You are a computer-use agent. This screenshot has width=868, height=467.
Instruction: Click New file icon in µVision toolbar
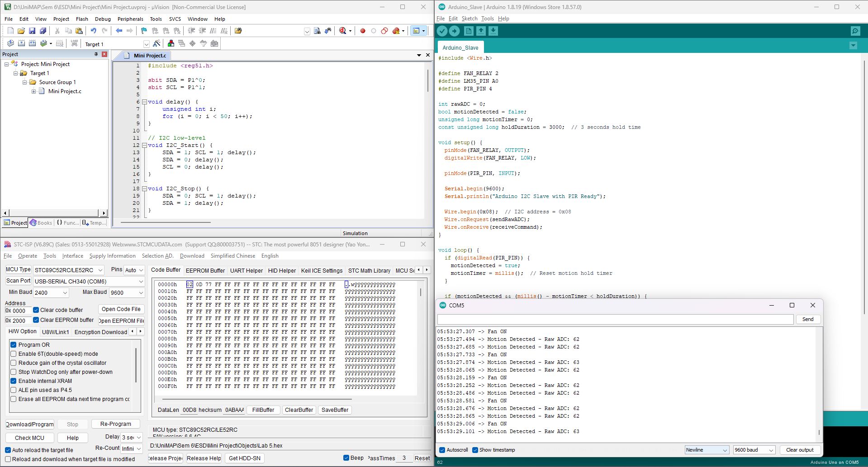(10, 31)
